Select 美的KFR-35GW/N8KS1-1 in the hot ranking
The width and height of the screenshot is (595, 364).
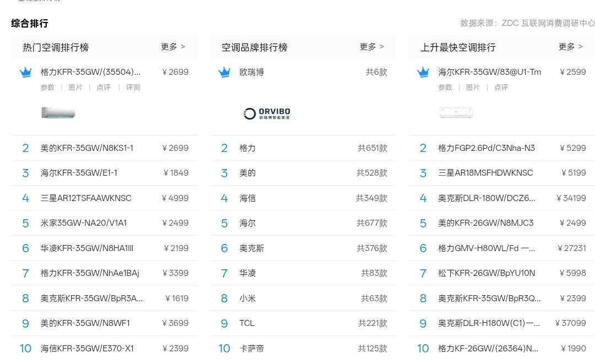(x=87, y=148)
